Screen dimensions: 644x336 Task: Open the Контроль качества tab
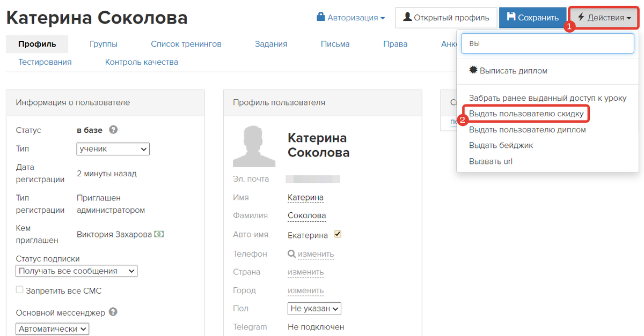pyautogui.click(x=142, y=62)
